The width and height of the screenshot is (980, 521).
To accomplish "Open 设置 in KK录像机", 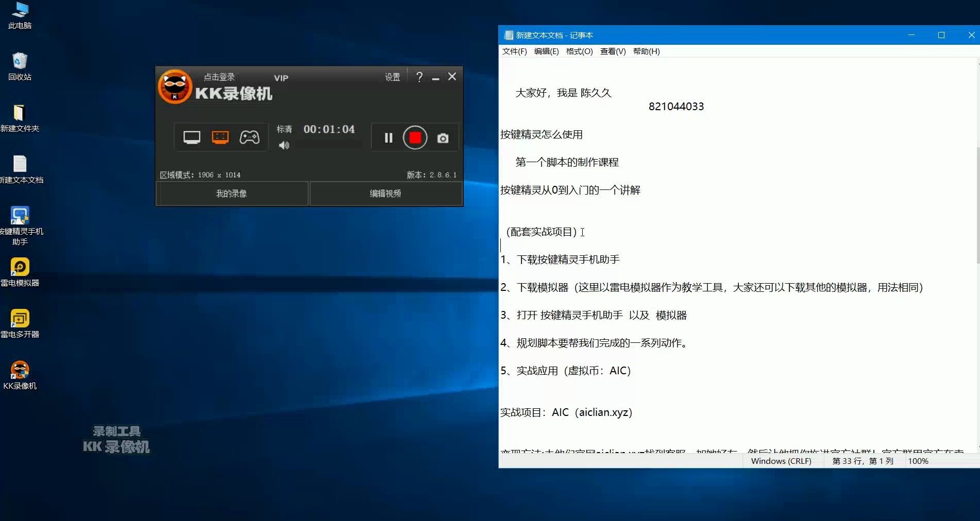I will tap(392, 77).
